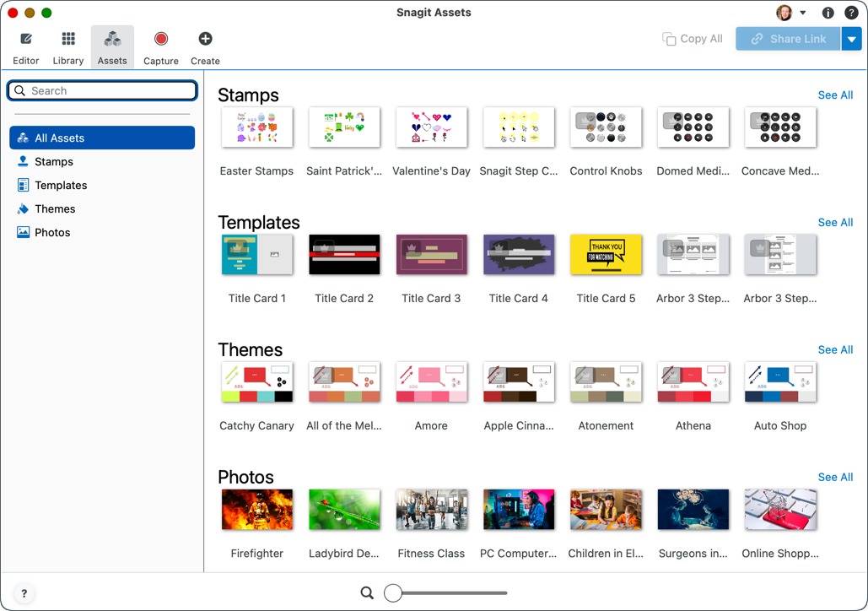The width and height of the screenshot is (868, 611).
Task: Select the Assets toolbar button
Action: click(112, 47)
